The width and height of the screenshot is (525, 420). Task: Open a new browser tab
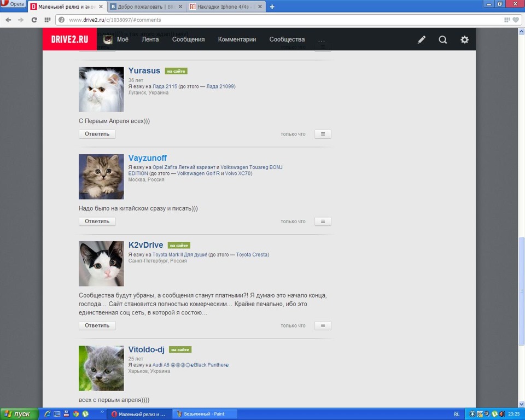pos(272,7)
